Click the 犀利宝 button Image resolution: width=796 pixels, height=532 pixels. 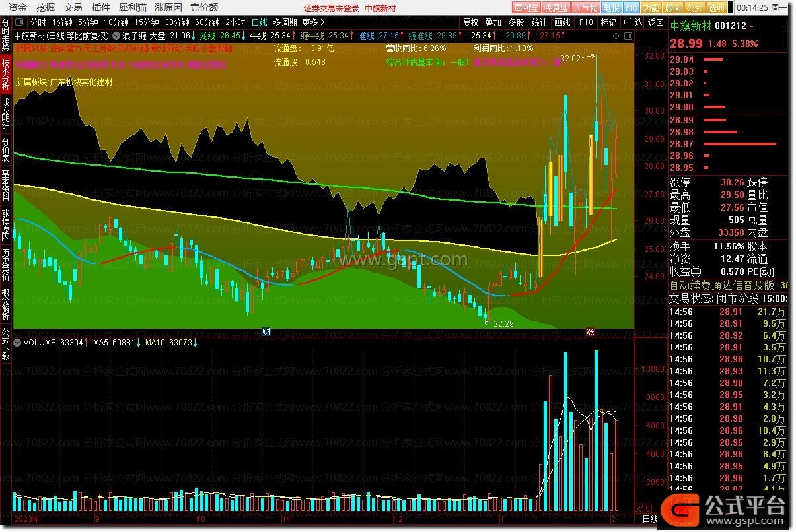click(x=526, y=8)
